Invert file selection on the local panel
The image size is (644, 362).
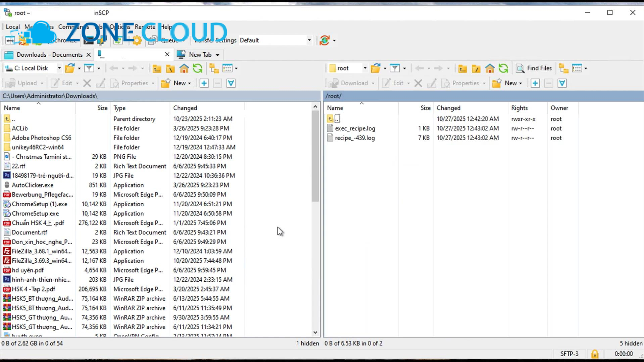click(x=231, y=83)
